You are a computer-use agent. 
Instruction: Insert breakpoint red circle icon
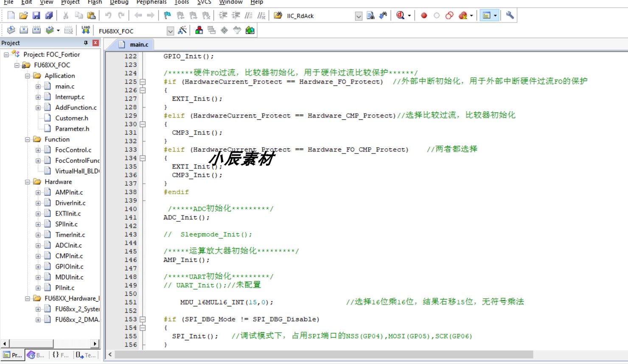(x=424, y=16)
